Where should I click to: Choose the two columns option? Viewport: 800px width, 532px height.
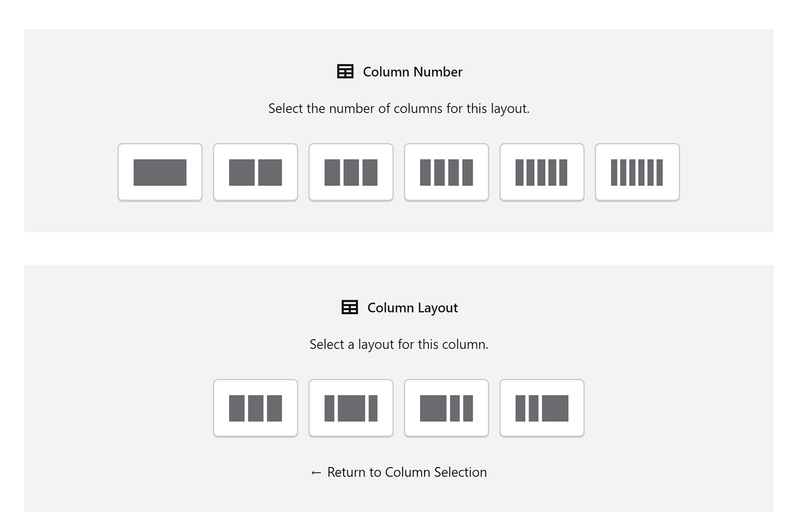[255, 172]
